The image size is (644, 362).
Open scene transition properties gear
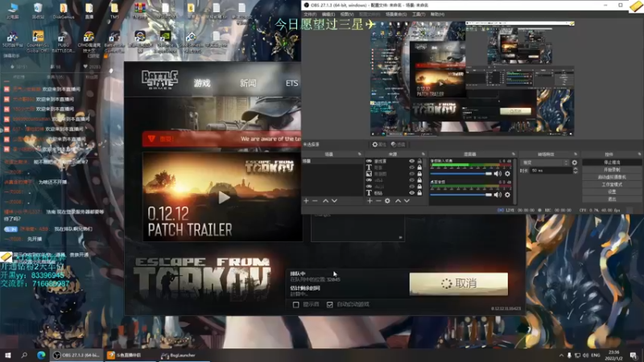(x=574, y=162)
